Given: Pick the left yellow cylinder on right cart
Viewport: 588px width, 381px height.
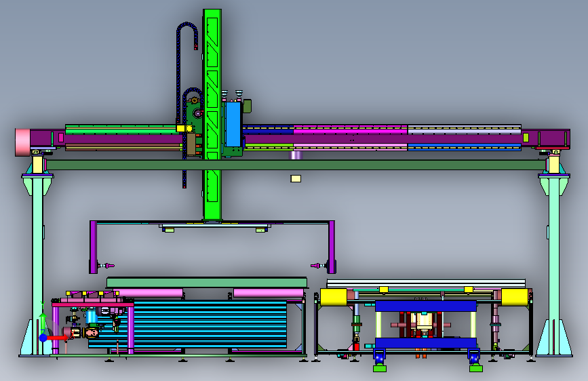Looking at the screenshot, I should (x=334, y=297).
